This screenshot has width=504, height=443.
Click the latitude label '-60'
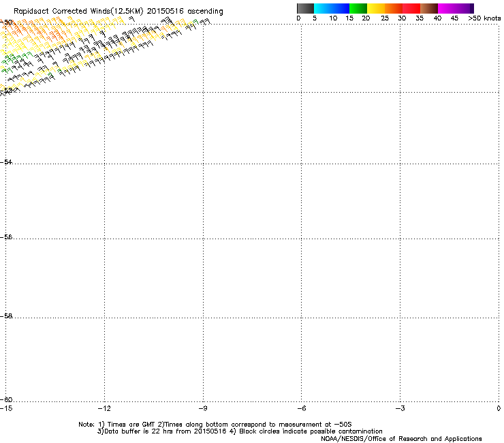[x=6, y=399]
